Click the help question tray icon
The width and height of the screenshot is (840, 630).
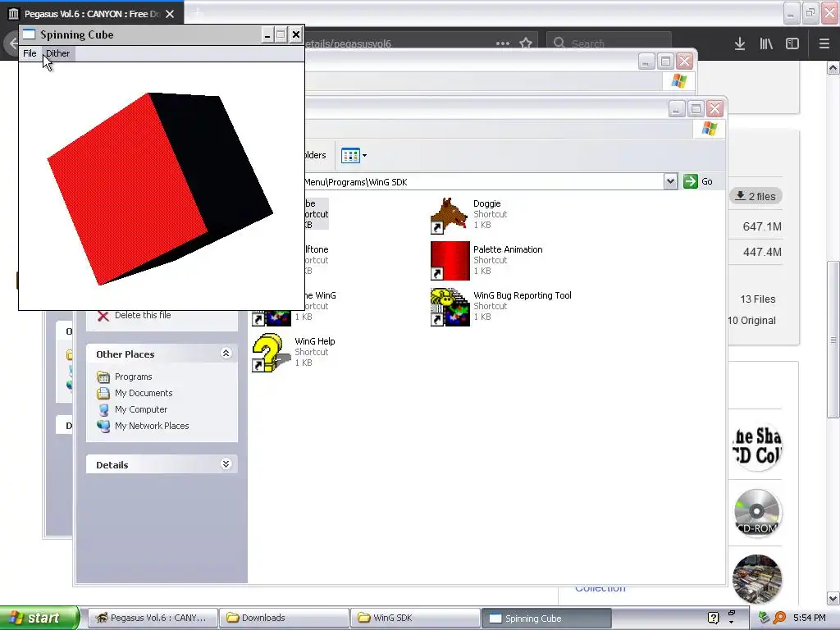713,618
